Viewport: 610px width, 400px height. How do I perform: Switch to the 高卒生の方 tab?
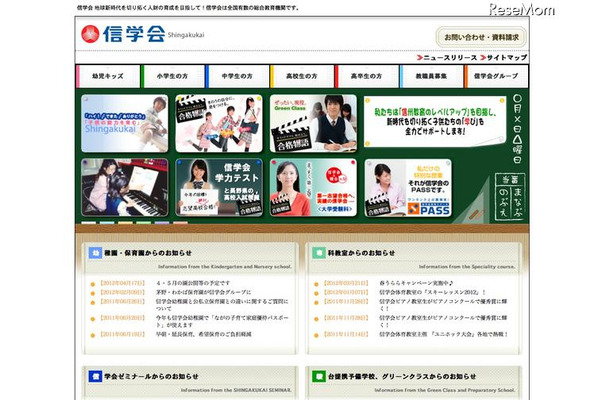click(x=366, y=76)
